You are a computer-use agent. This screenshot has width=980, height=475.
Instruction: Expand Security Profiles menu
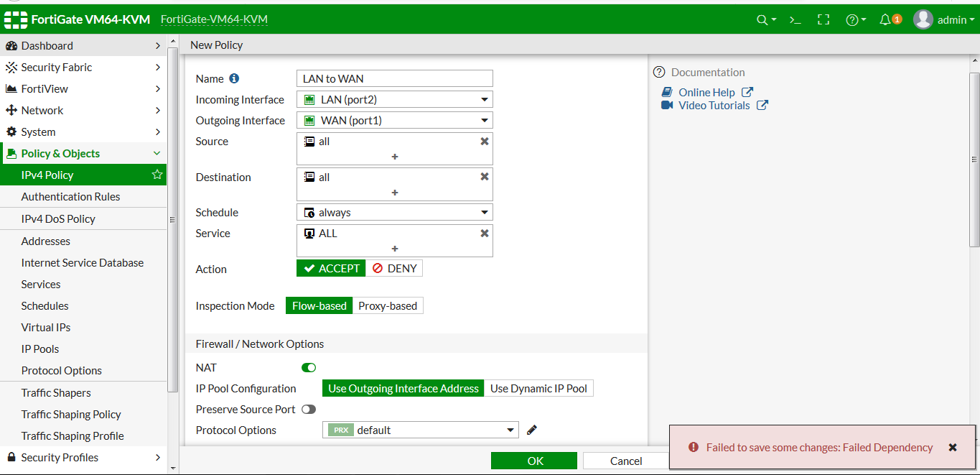(x=83, y=457)
